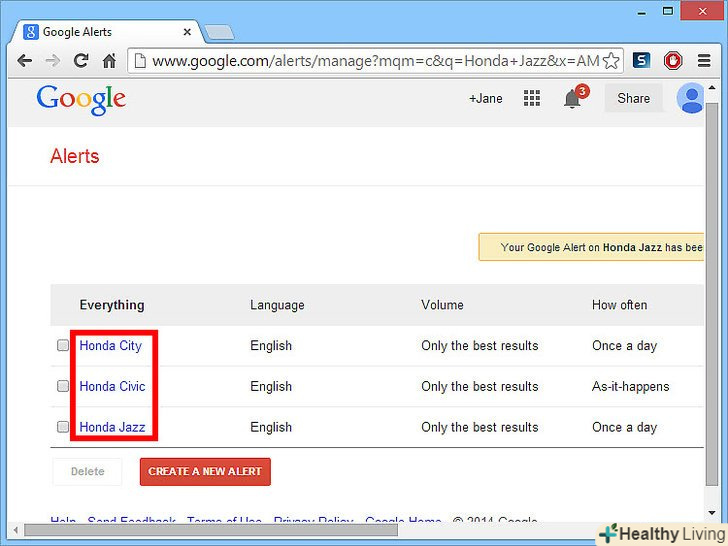Open the +Jane profile link
This screenshot has height=546, width=728.
485,98
